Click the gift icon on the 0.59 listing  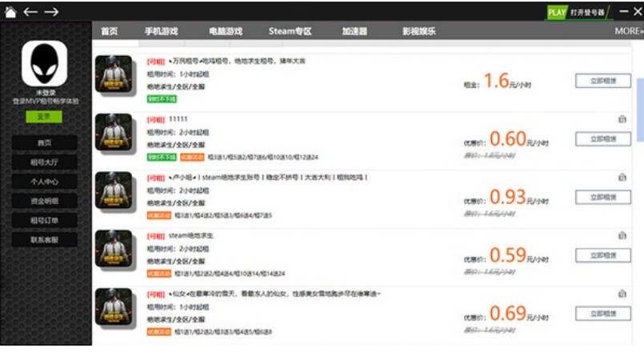622,235
